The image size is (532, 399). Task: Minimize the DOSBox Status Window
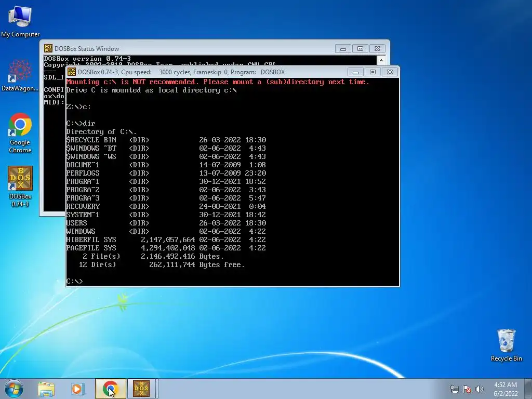point(343,49)
